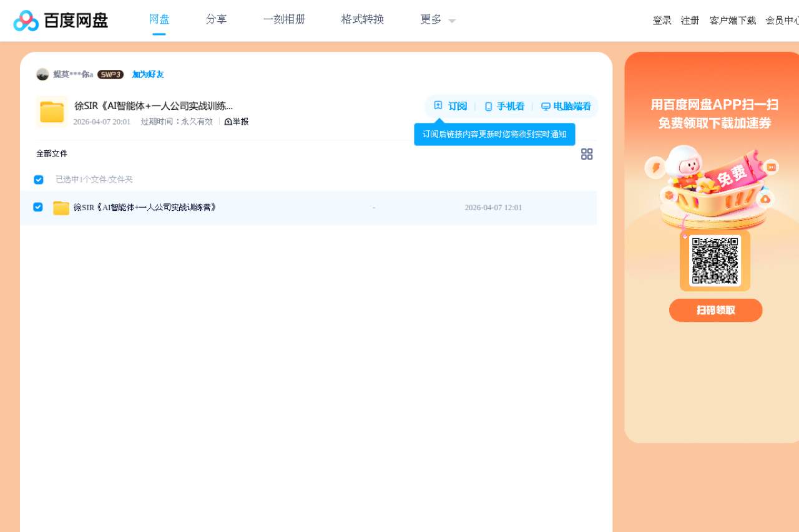Switch file display using the grid view icon
Viewport: 799px width, 532px height.
pyautogui.click(x=587, y=153)
